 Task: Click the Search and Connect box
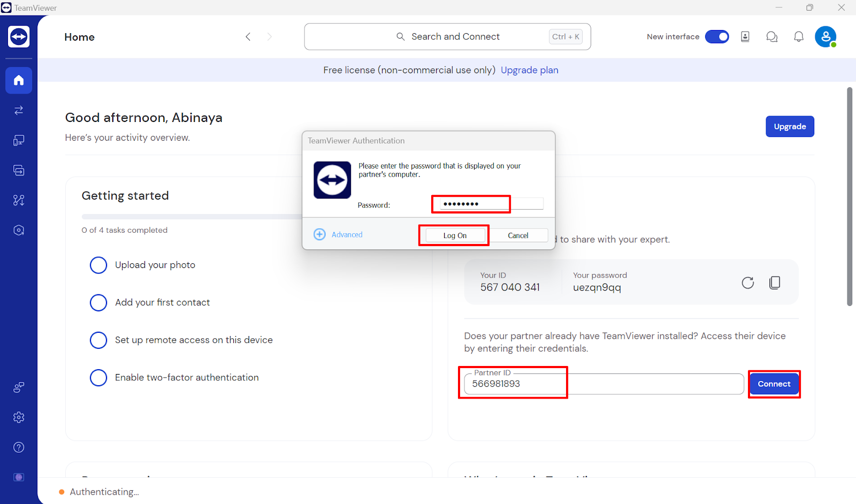pos(447,36)
